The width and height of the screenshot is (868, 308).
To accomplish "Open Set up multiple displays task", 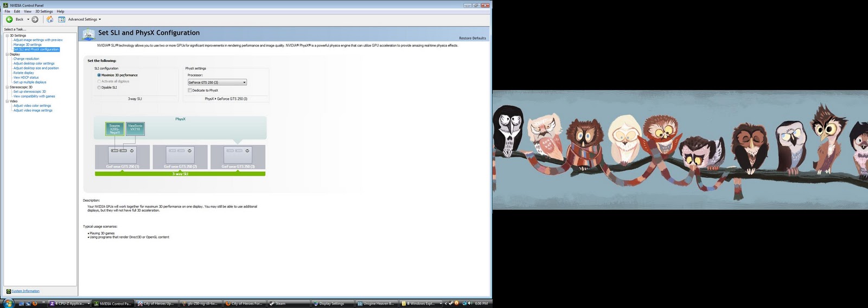I will [x=30, y=82].
